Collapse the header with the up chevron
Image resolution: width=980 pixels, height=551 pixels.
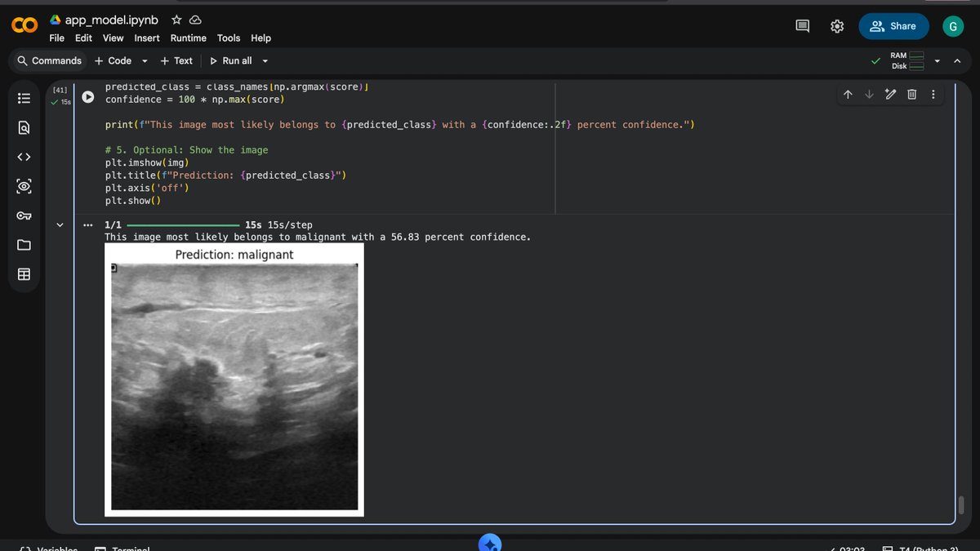click(957, 61)
